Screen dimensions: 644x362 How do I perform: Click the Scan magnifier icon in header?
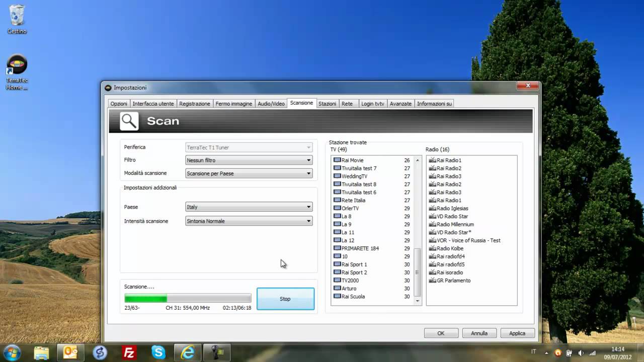(129, 121)
